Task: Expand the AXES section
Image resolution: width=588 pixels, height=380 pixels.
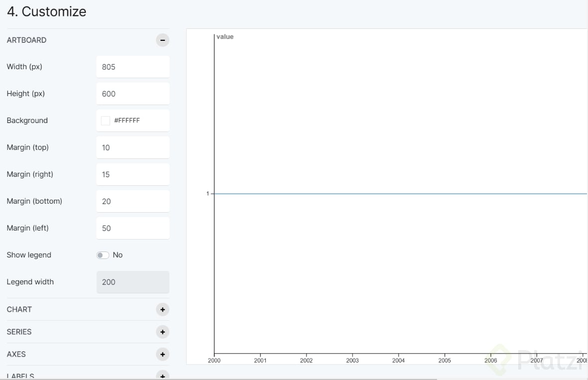Action: pyautogui.click(x=162, y=354)
